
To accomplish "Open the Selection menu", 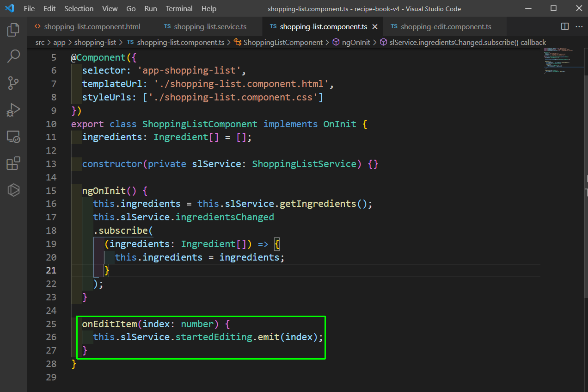I will (x=79, y=8).
